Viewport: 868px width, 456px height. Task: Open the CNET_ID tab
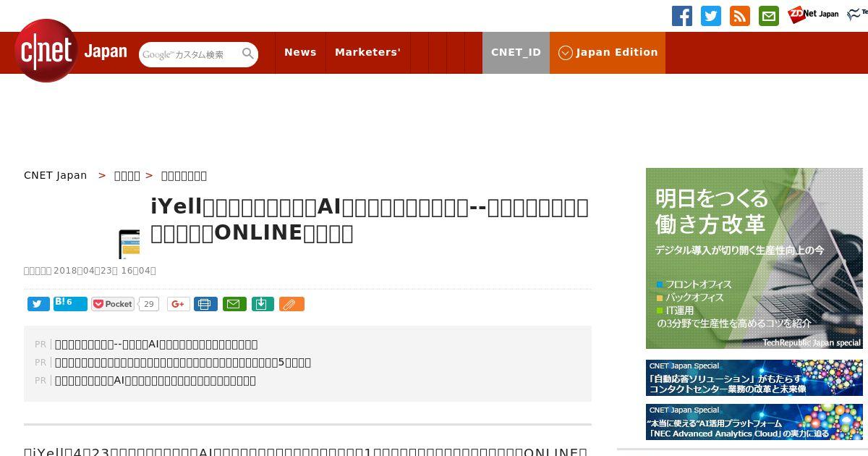pyautogui.click(x=516, y=52)
